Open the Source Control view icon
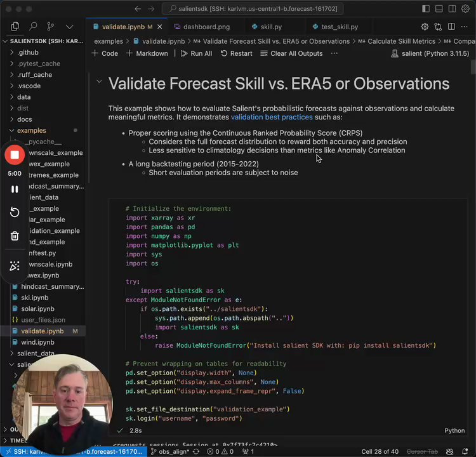Viewport: 476px width, 457px height. tap(51, 27)
